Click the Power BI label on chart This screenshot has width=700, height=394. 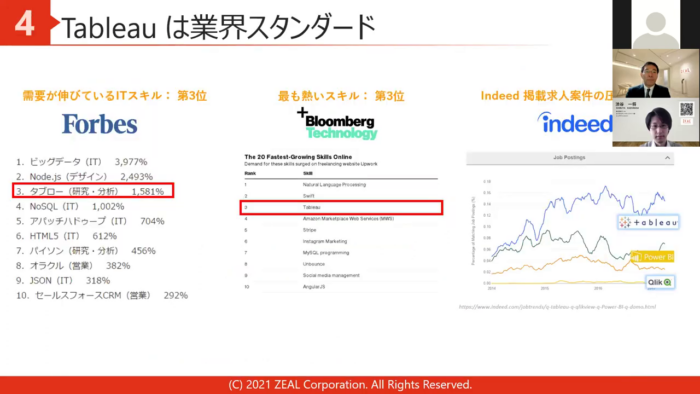click(x=652, y=257)
